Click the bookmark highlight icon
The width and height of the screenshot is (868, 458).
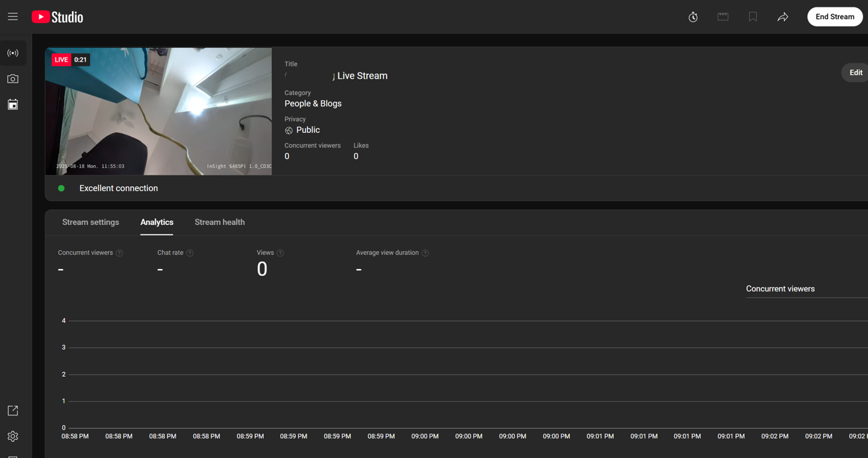(753, 17)
